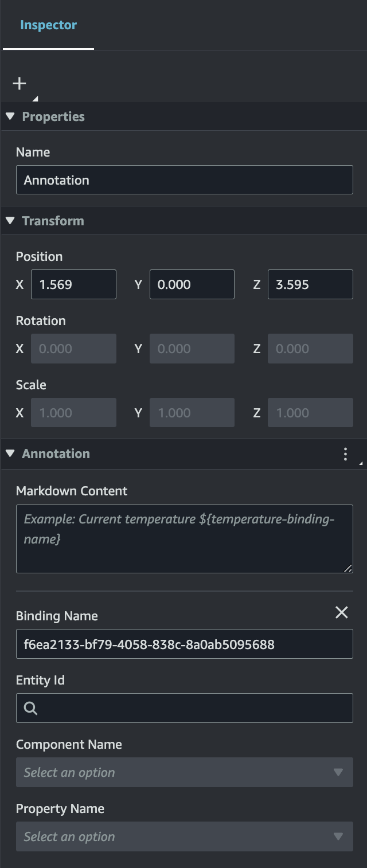
Task: Click the search icon in Entity Id
Action: [x=31, y=709]
